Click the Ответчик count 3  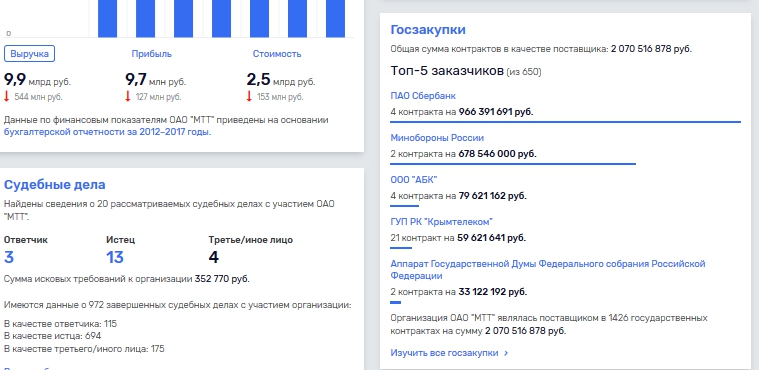coord(9,257)
